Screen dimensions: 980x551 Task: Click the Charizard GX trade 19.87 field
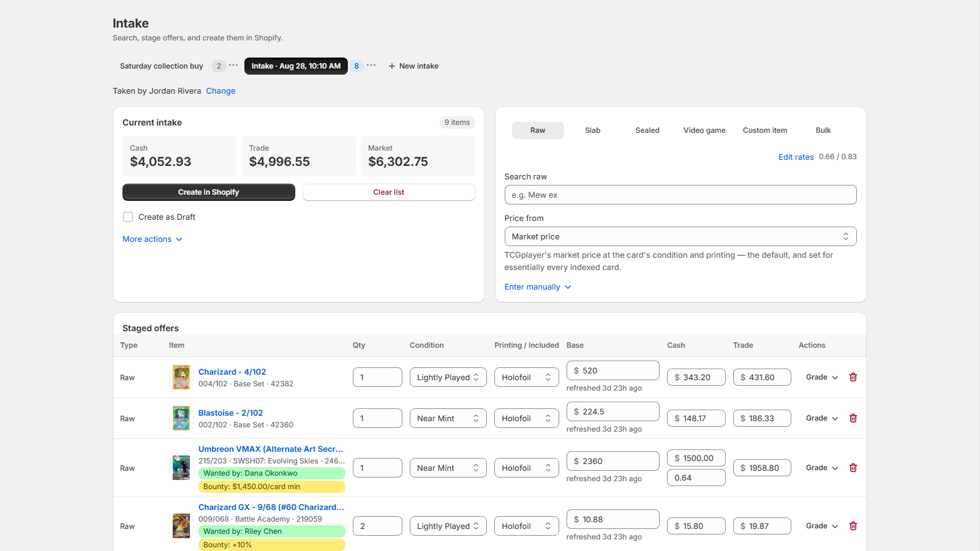[x=762, y=526]
